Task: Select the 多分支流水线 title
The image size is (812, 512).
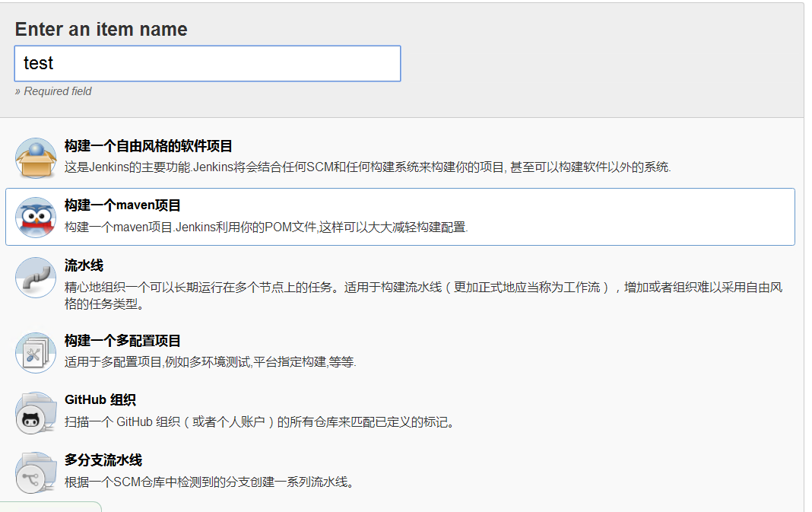Action: pos(103,460)
